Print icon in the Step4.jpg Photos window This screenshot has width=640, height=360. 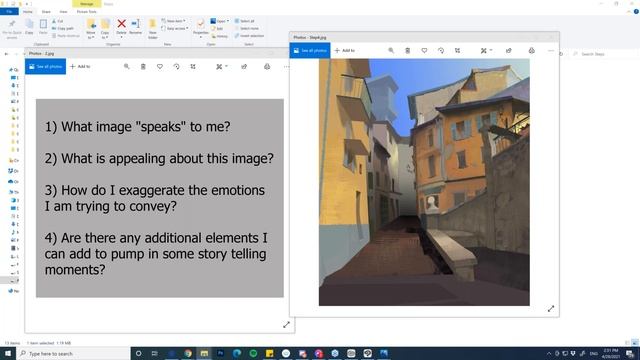[x=531, y=51]
